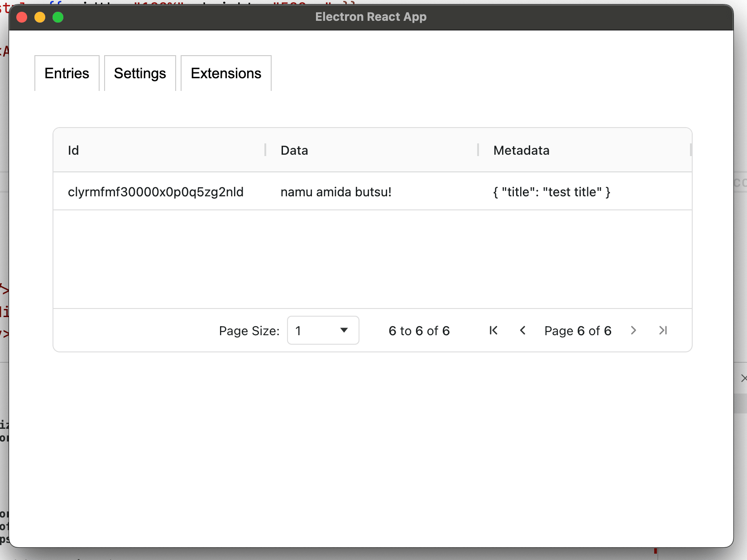Open the Page Size dropdown
The height and width of the screenshot is (560, 747).
click(x=323, y=331)
